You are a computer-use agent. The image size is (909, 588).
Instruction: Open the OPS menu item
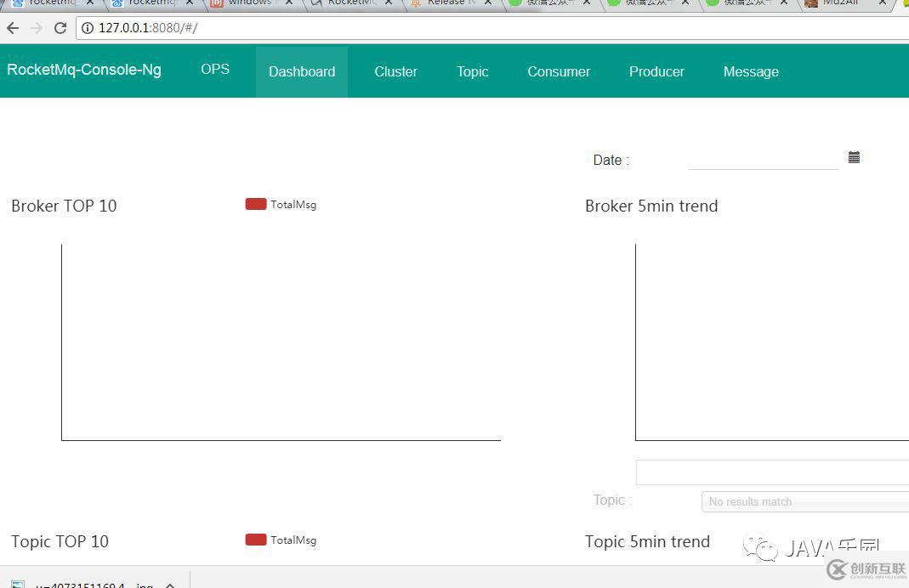point(215,69)
